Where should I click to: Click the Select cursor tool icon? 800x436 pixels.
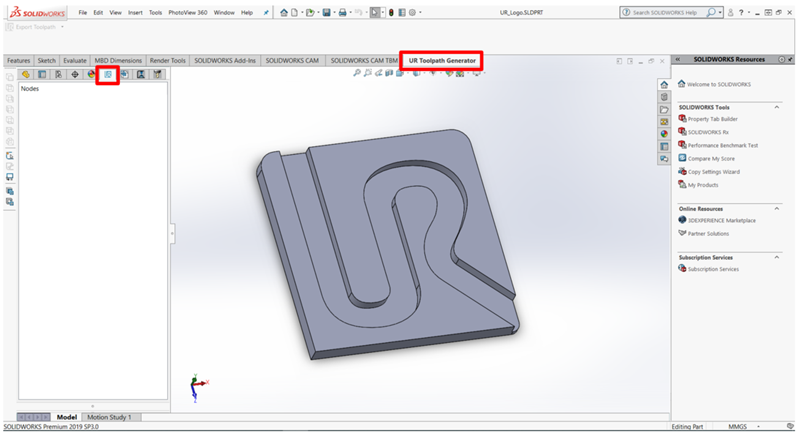click(x=376, y=12)
